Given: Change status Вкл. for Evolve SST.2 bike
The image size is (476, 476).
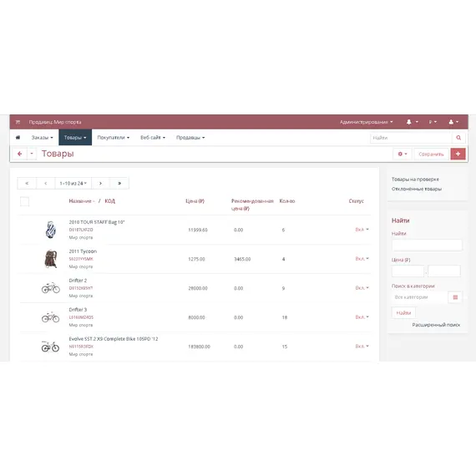Looking at the screenshot, I should click(362, 346).
